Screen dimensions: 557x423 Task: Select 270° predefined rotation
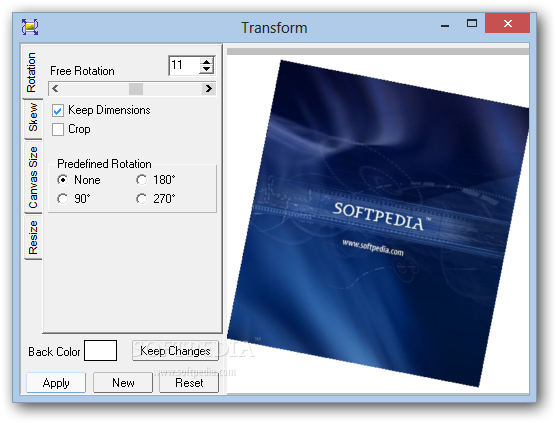pos(142,199)
